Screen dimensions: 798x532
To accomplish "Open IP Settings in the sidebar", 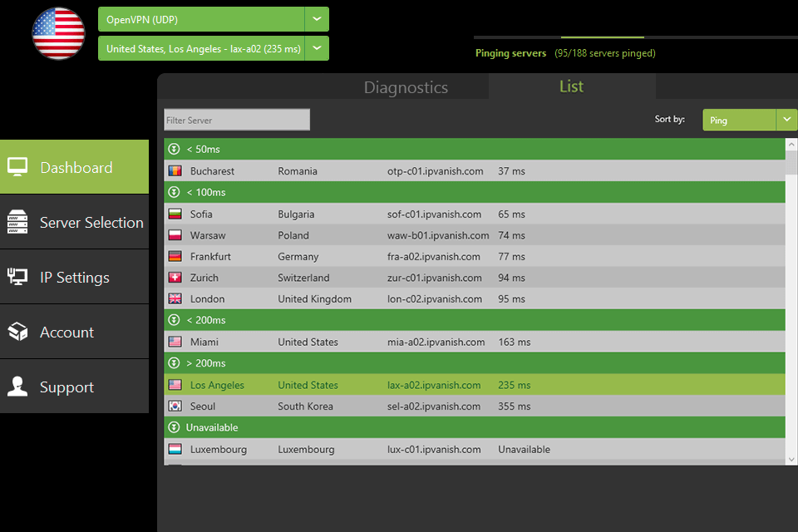I will [74, 278].
